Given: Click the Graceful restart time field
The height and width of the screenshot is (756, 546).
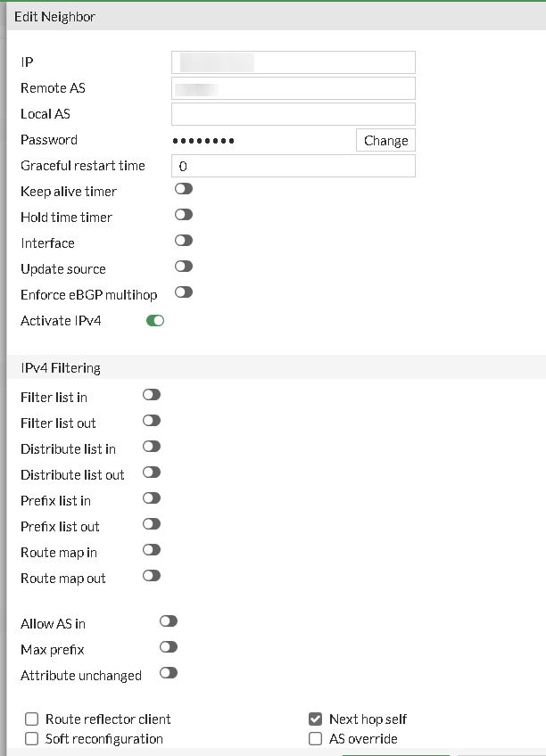Looking at the screenshot, I should pos(293,166).
